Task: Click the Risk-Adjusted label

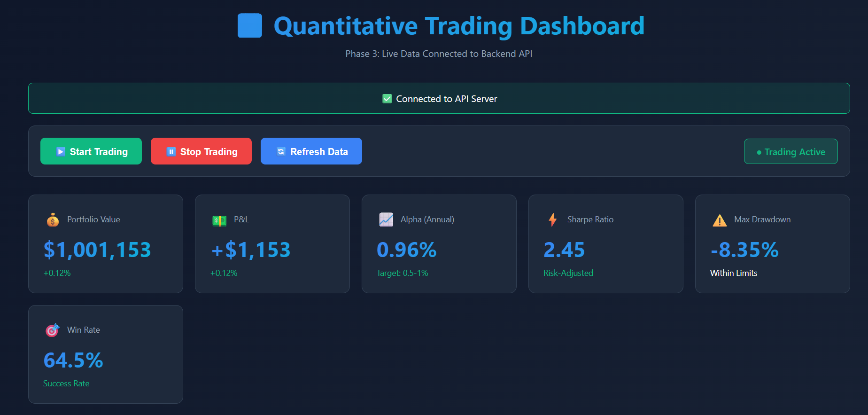Action: [568, 273]
